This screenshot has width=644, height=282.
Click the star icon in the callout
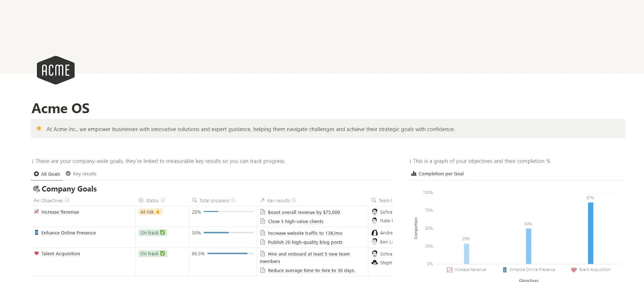39,129
